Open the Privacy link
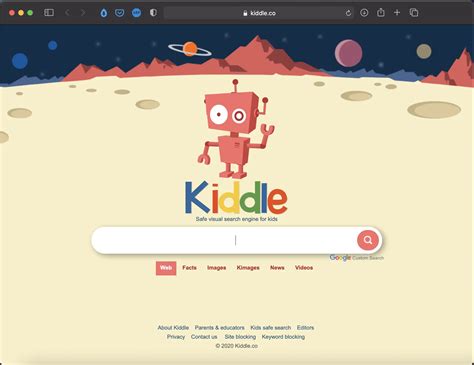 (x=176, y=337)
